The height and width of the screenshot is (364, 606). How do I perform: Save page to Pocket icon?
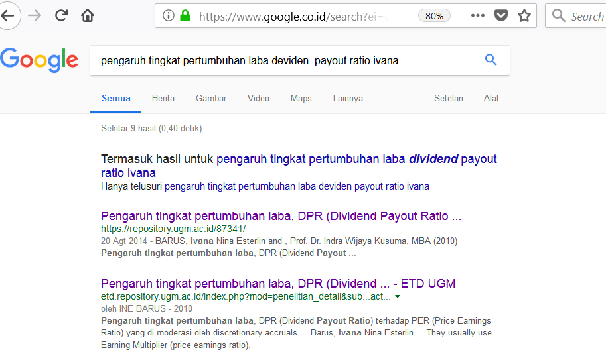502,16
